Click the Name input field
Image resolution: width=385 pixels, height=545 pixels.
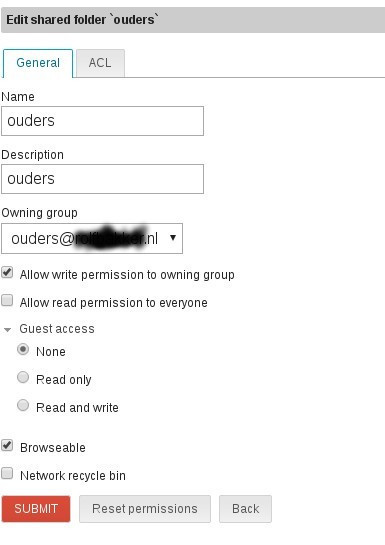point(103,121)
